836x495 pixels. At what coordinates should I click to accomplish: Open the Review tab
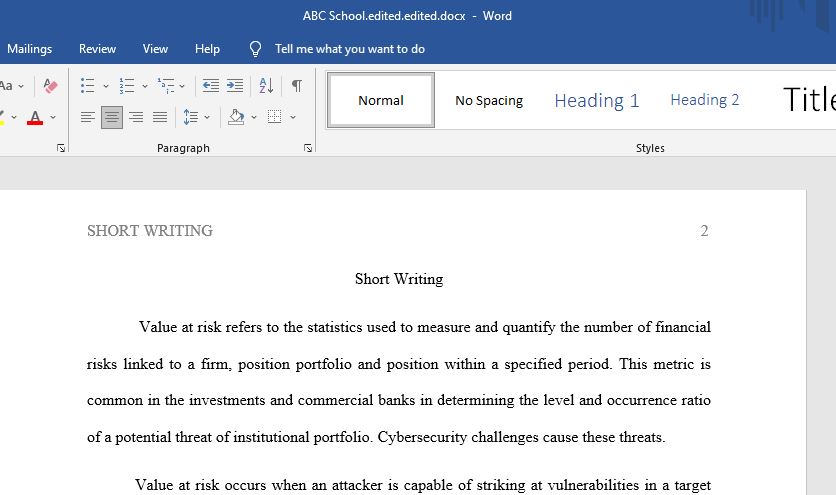(x=97, y=49)
